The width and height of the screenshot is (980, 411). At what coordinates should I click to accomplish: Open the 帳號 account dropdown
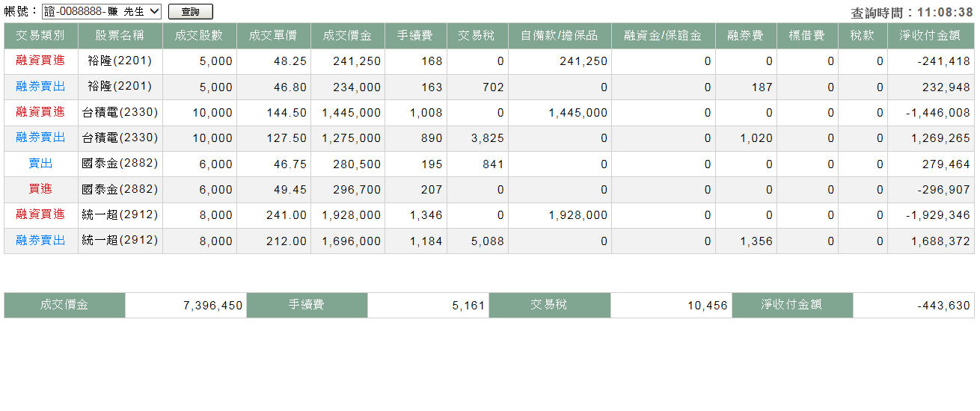[101, 11]
